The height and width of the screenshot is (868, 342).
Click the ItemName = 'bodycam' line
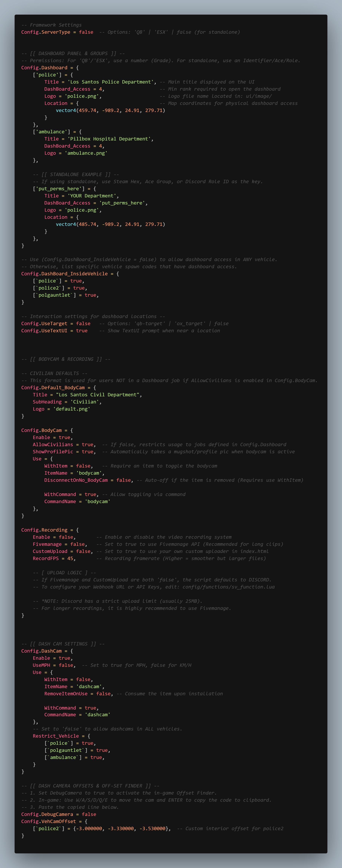click(74, 473)
